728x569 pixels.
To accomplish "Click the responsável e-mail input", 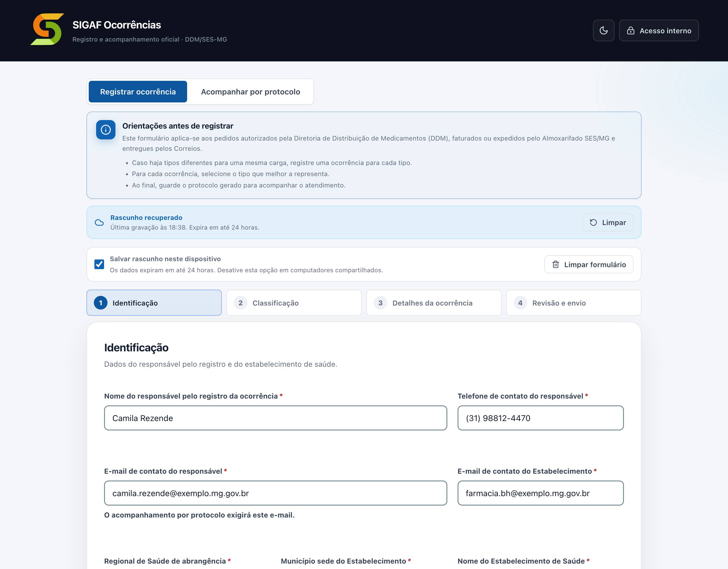I will coord(275,493).
